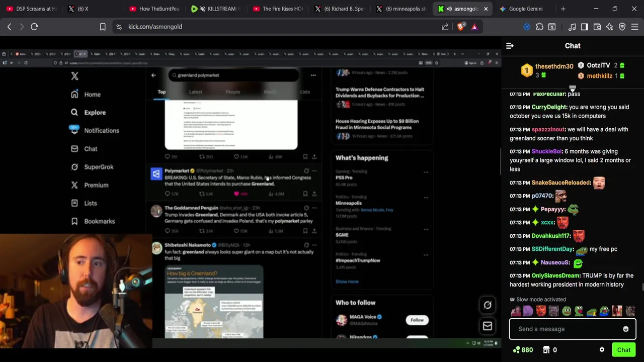The width and height of the screenshot is (644, 362).
Task: Toggle the browser sidebar panel
Action: click(584, 27)
